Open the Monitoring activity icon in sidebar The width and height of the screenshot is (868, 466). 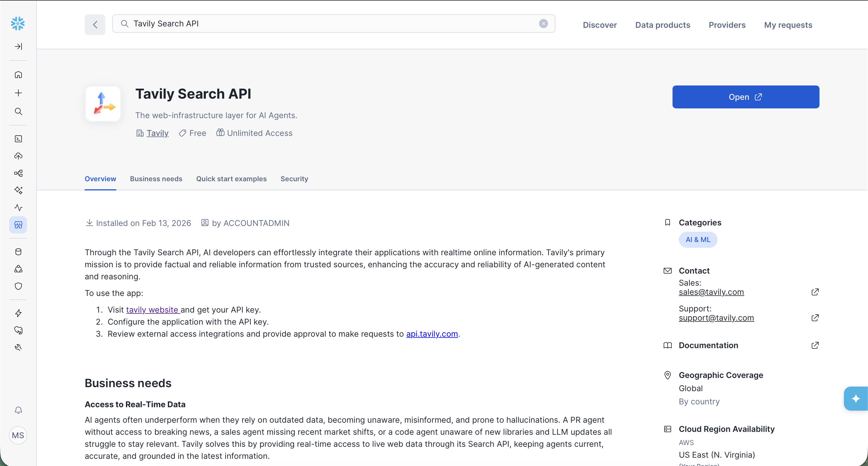pos(18,207)
